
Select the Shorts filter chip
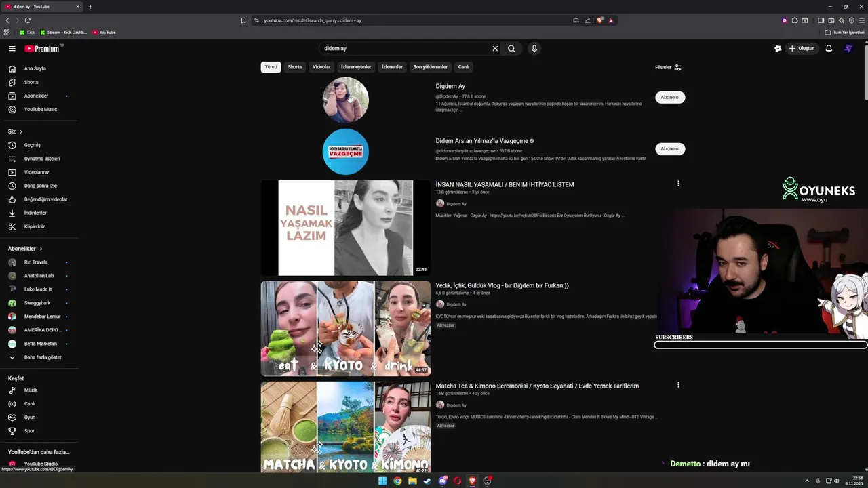tap(294, 67)
